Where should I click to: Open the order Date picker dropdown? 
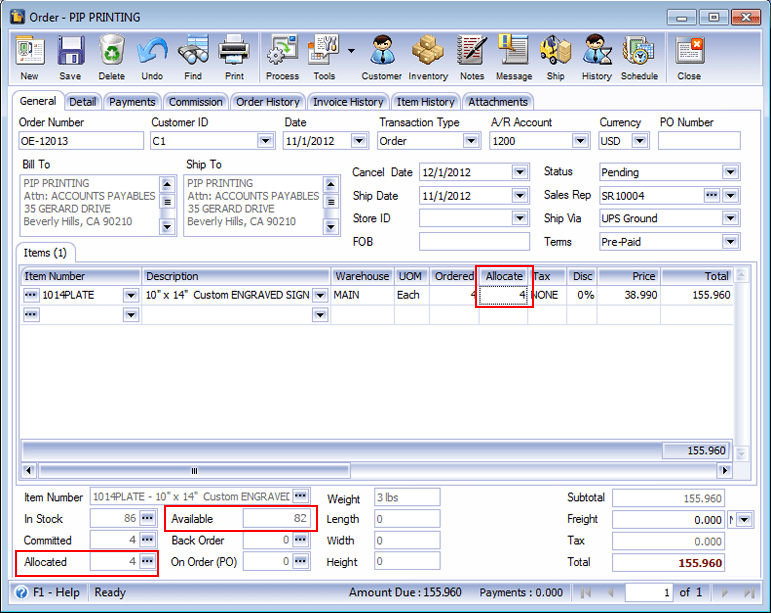[359, 141]
